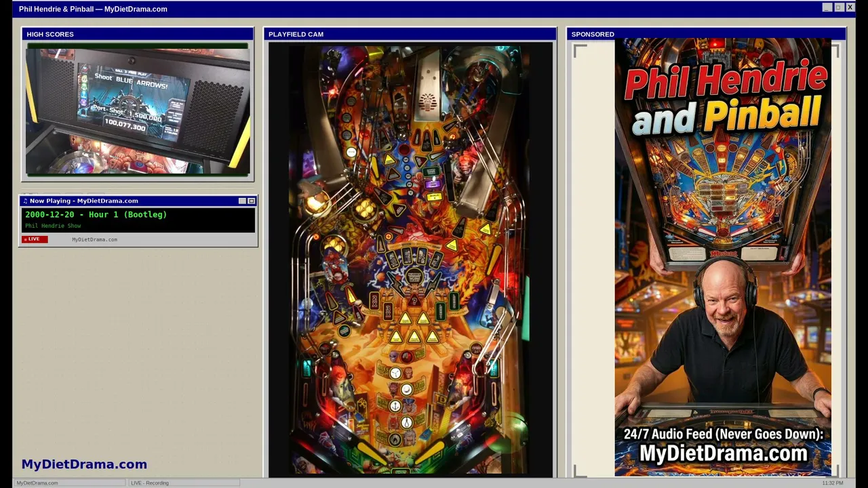Click the large blue MyDietDrama.com logo text
Image resolution: width=868 pixels, height=488 pixels.
tap(84, 464)
